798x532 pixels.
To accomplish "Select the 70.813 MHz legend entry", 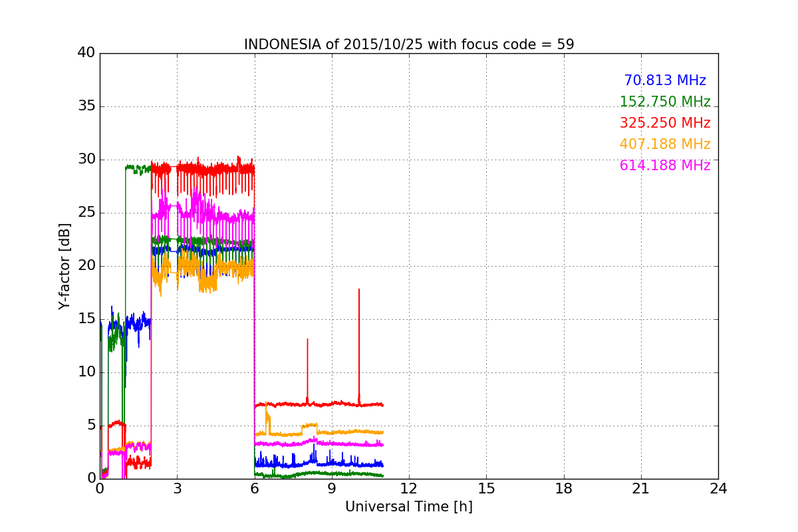I will 665,80.
